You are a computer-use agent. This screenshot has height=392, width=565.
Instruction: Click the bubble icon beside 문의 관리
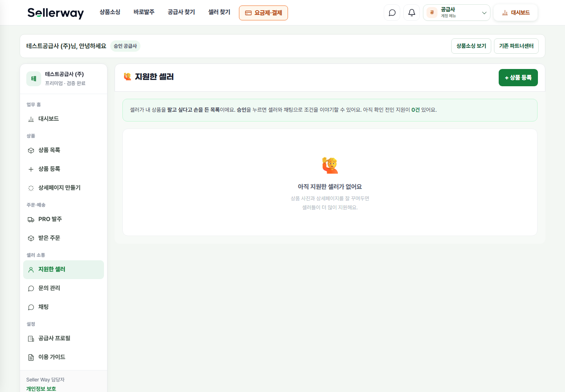pyautogui.click(x=31, y=289)
